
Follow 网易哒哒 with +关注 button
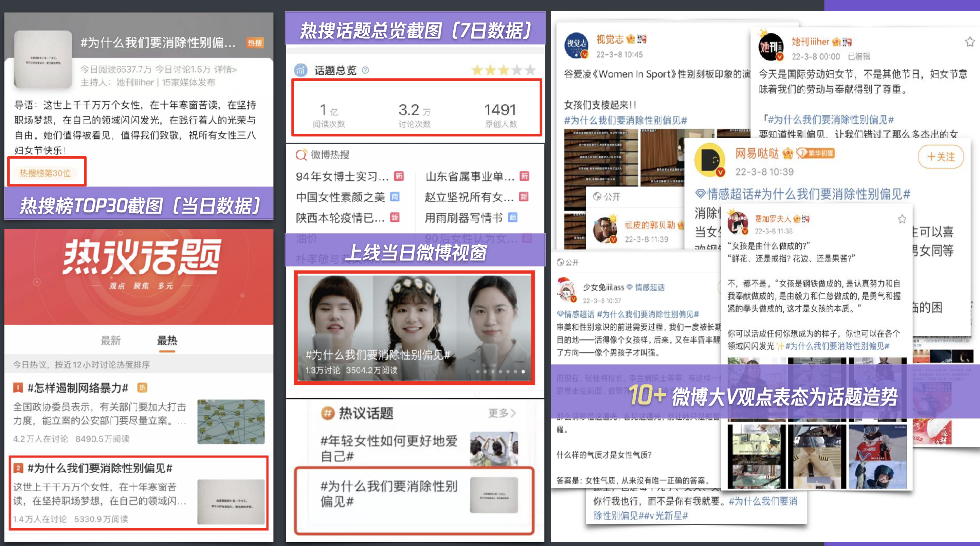[940, 157]
